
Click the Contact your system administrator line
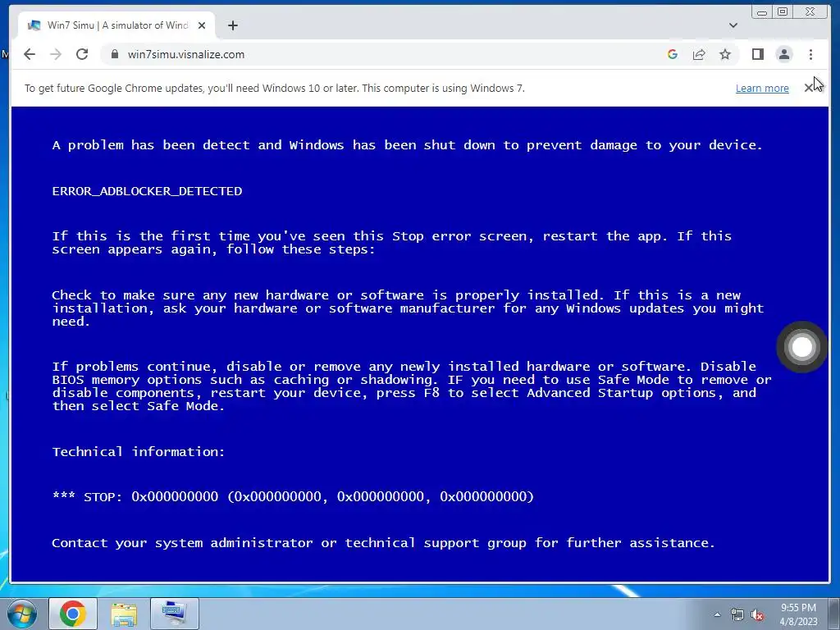pos(384,543)
